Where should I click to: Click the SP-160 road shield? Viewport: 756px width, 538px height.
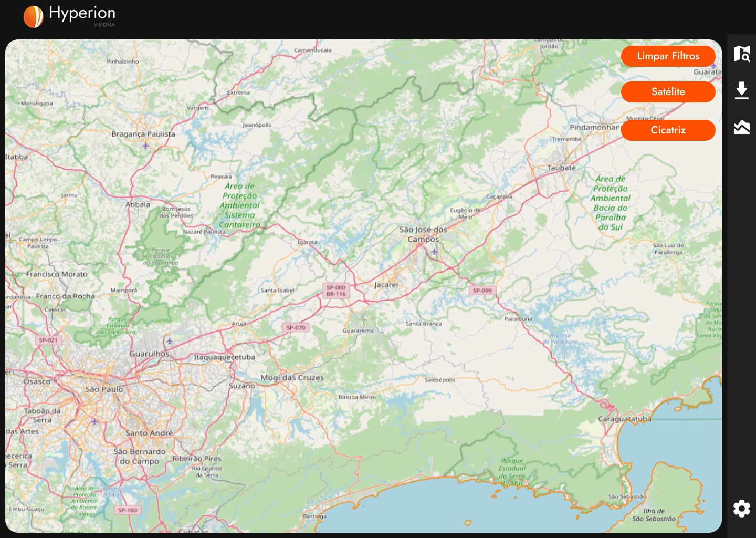pyautogui.click(x=128, y=510)
